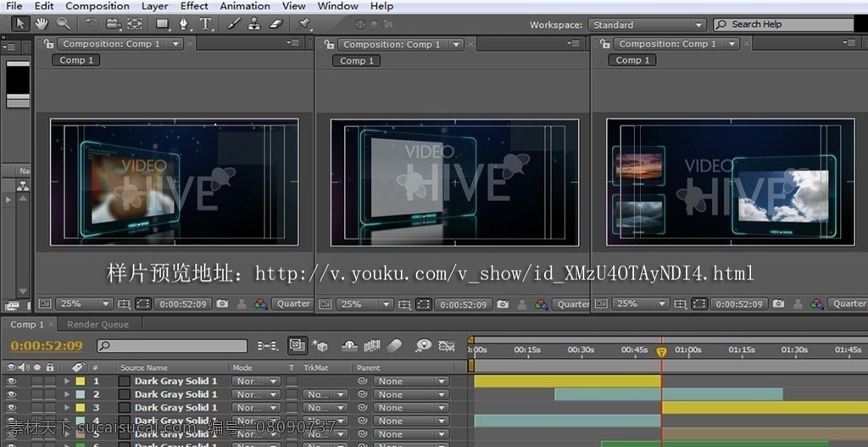Click 0:00:52:09 time button in right viewer
The width and height of the screenshot is (868, 447).
739,304
